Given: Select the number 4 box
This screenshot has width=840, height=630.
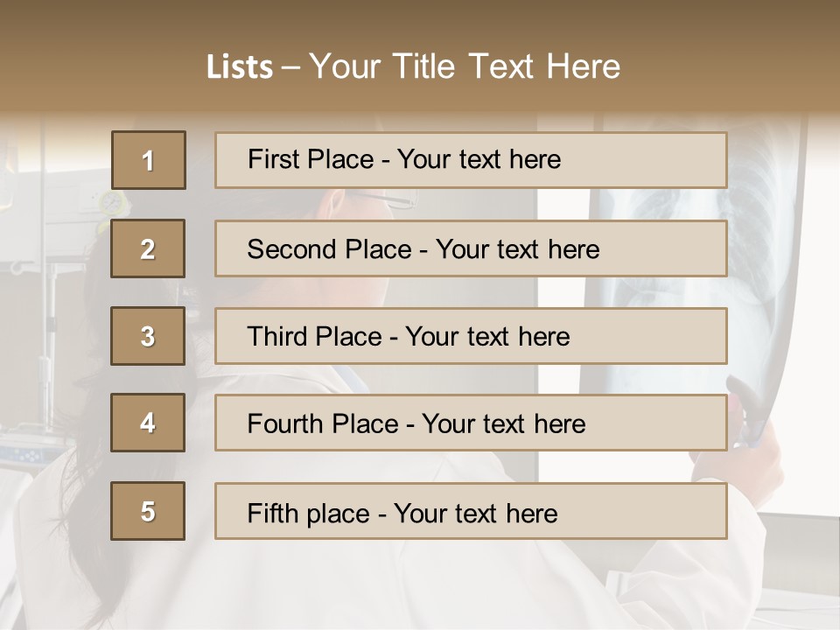Looking at the screenshot, I should click(148, 423).
